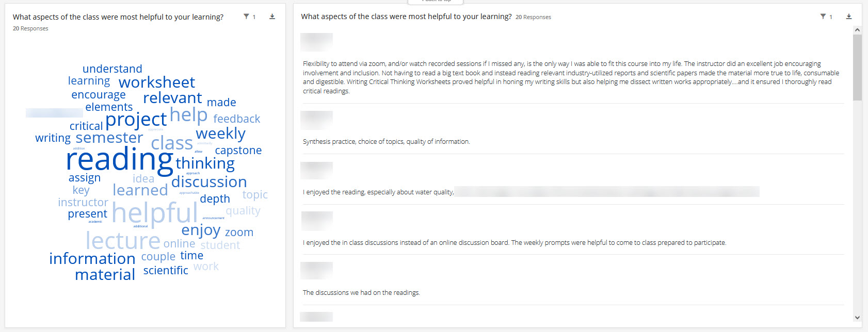Select the word 'helpful' in cloud
Screen dimensions: 868x332
[155, 212]
